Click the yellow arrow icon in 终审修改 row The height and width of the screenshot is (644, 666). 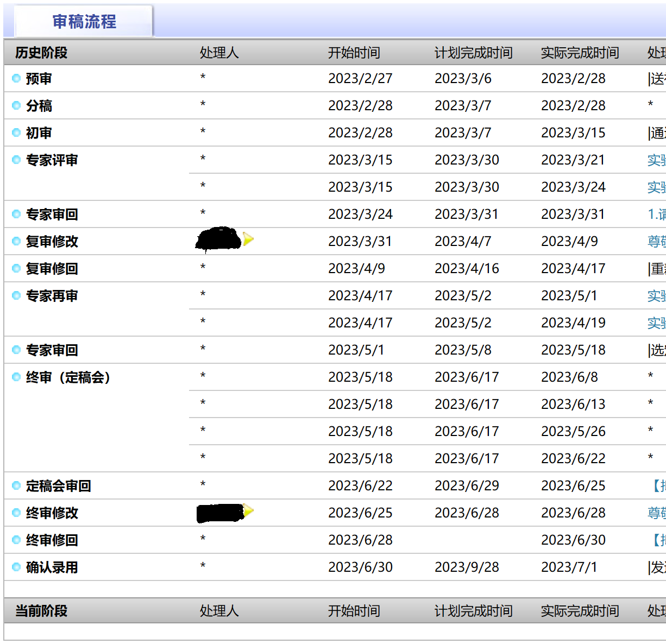point(248,510)
